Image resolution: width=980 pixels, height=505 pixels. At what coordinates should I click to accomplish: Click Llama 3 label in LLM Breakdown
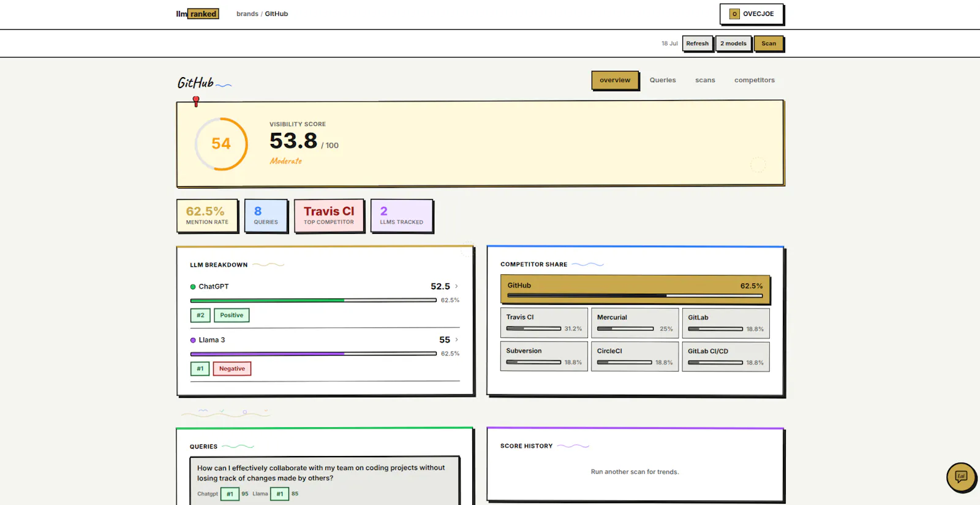212,340
